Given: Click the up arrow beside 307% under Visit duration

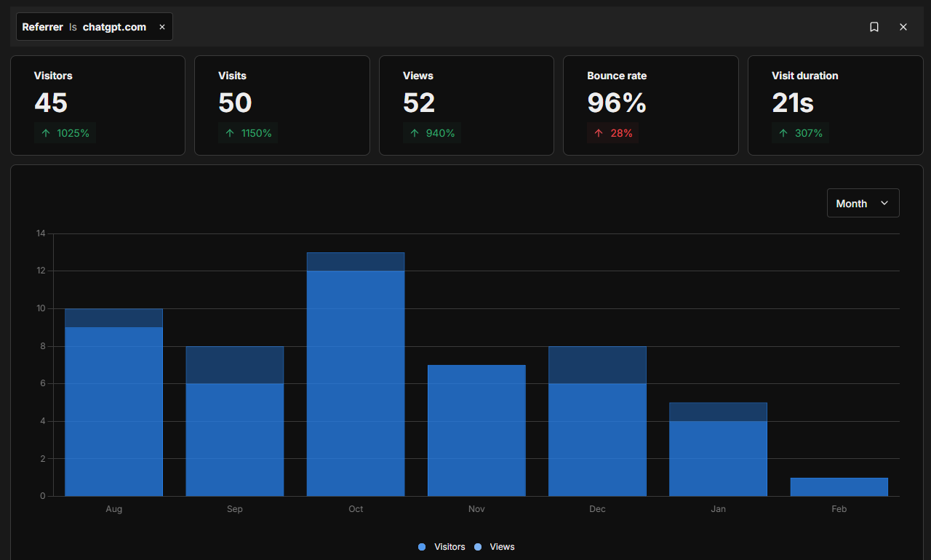Looking at the screenshot, I should tap(783, 133).
